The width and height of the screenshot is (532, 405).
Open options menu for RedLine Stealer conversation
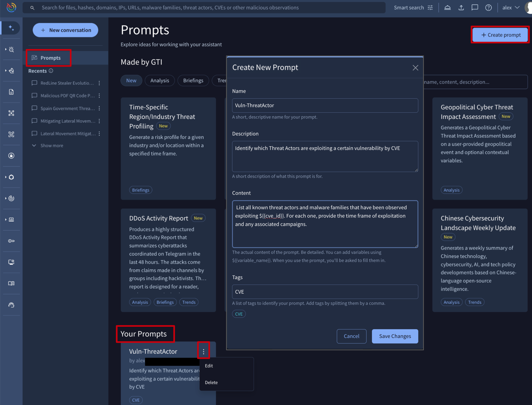click(x=99, y=83)
